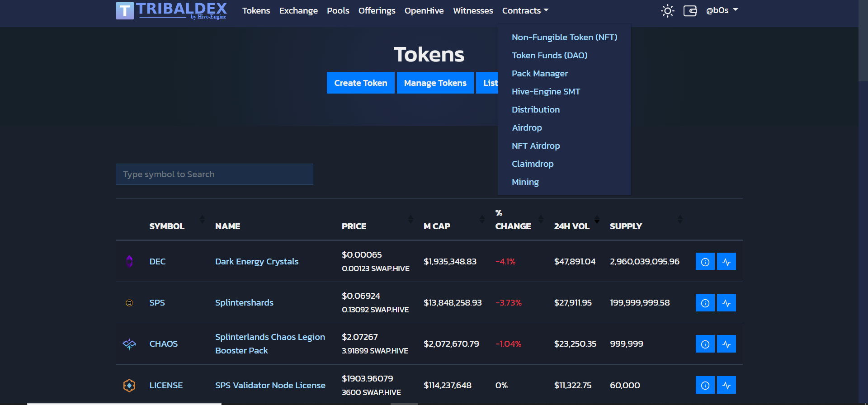868x405 pixels.
Task: Click SPS market cap $13,848,258.93
Action: (453, 302)
